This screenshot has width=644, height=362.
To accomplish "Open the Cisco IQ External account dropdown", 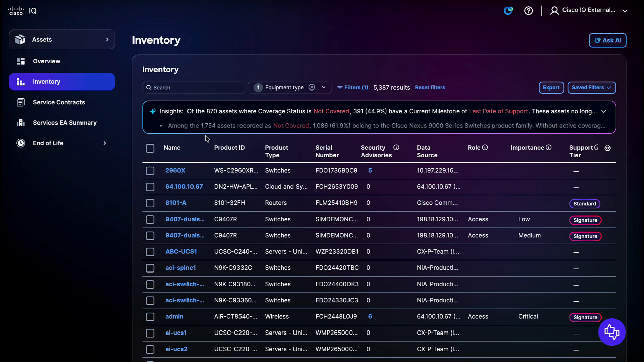I will 625,11.
